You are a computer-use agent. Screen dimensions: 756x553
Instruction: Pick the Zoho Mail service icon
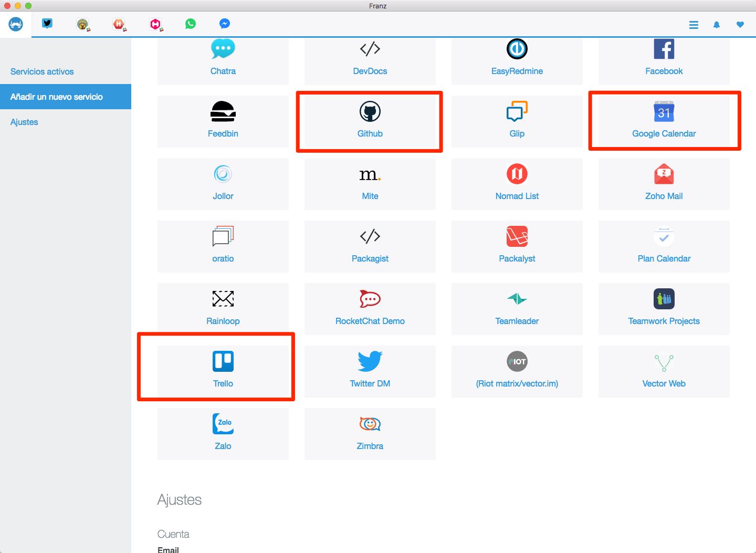664,184
